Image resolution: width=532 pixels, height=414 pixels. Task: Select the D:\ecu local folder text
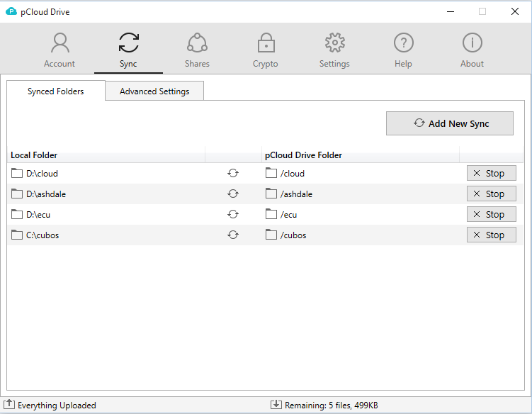point(38,215)
